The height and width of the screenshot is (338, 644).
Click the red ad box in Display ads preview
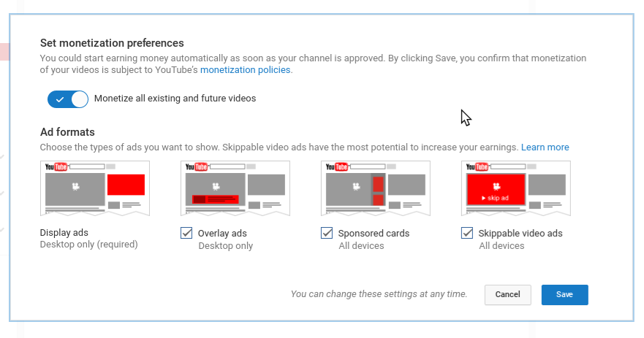coord(126,185)
